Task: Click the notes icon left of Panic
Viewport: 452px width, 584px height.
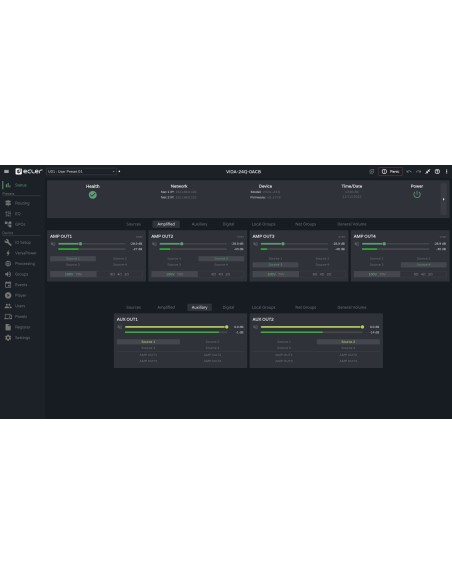Action: coord(372,171)
